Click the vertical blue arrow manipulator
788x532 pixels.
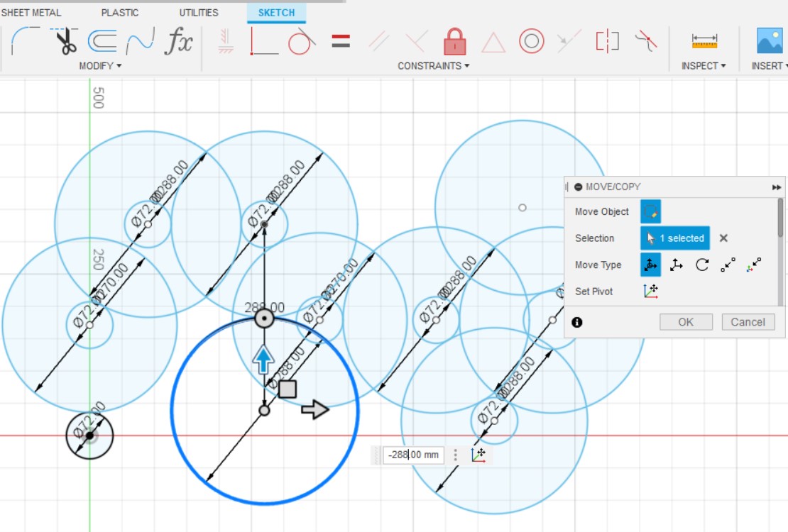tap(263, 360)
